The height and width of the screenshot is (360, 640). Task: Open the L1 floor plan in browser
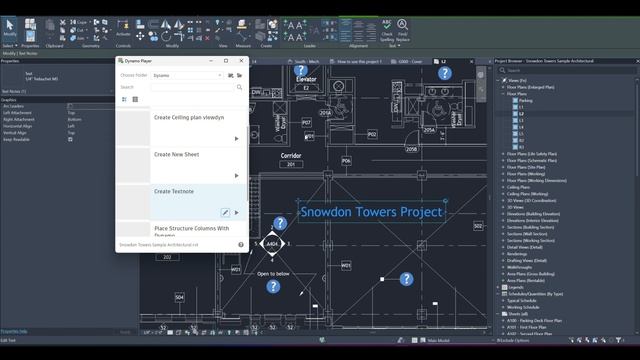tap(521, 107)
